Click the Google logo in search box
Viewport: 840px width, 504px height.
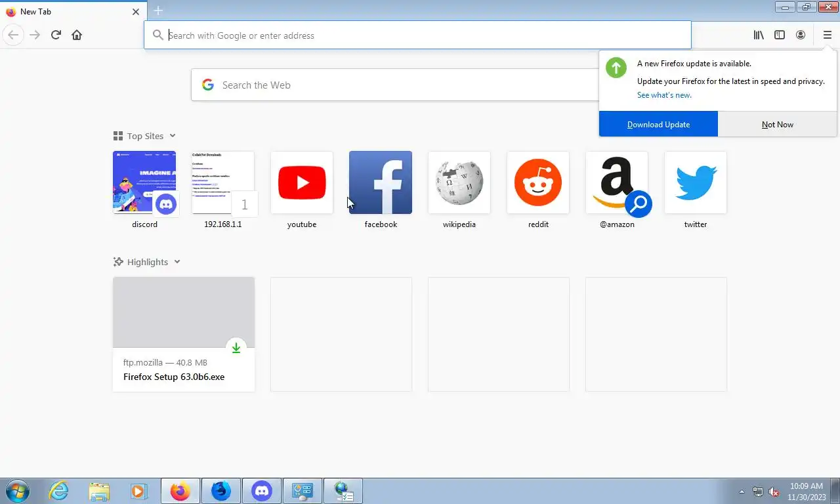(x=208, y=85)
